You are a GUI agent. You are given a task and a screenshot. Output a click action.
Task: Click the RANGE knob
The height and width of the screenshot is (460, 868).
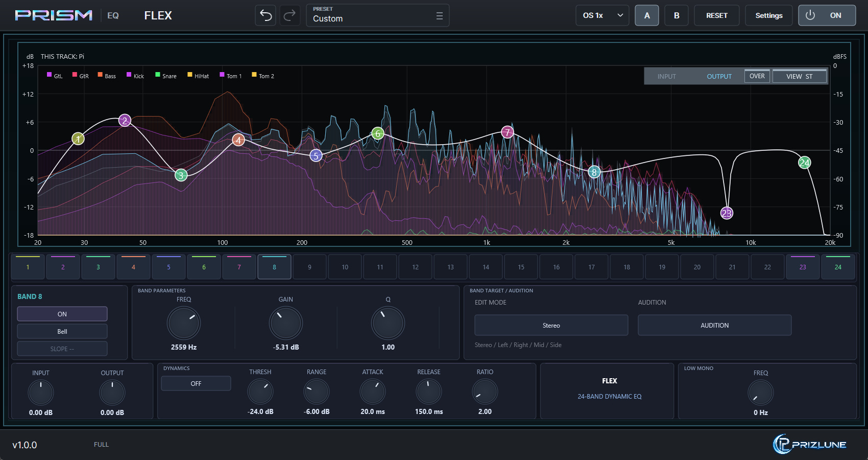(x=317, y=392)
